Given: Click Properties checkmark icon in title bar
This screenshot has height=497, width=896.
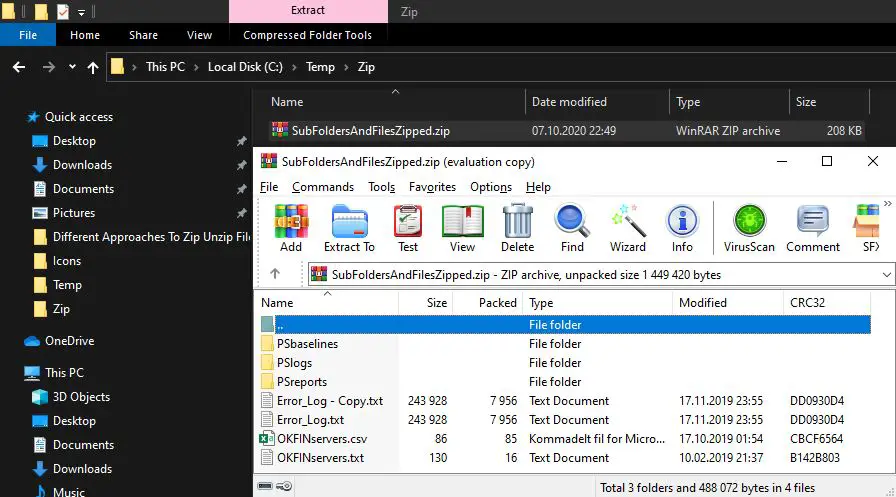Looking at the screenshot, I should [63, 11].
